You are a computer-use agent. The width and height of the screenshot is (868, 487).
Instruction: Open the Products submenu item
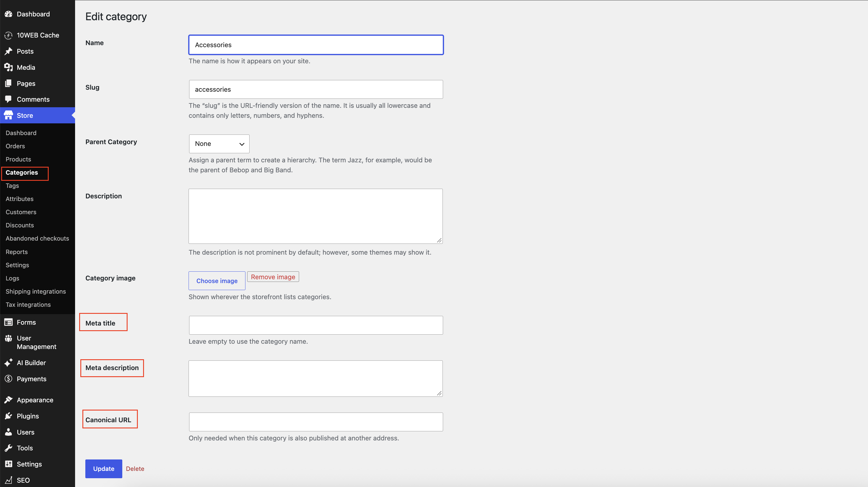(18, 159)
